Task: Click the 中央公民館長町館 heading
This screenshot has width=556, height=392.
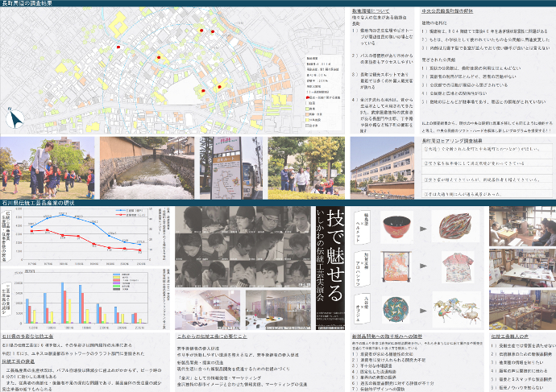Action: point(447,11)
